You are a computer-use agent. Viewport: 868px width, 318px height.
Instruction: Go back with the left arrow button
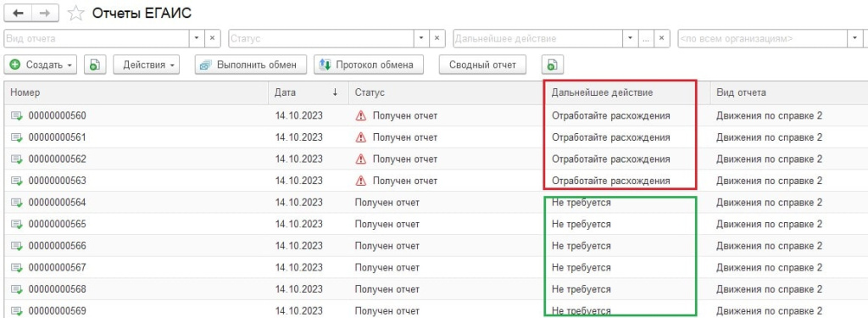click(x=18, y=14)
